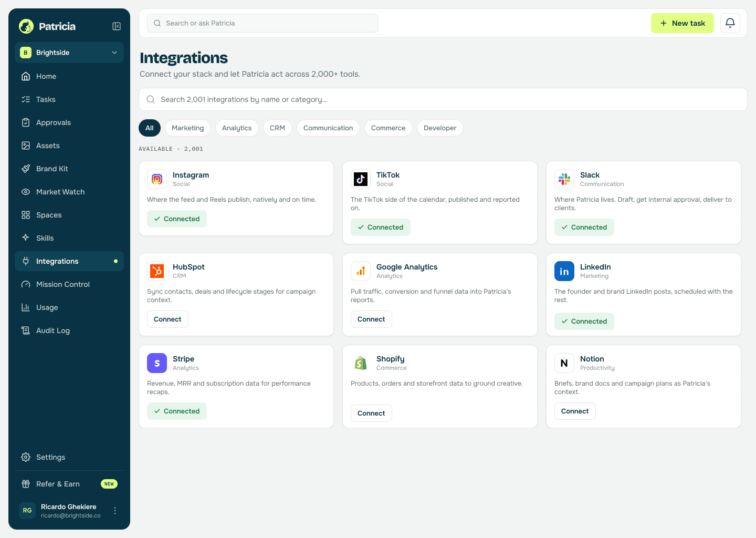Click the "Ricardo Ghekiere" user name
Image resolution: width=756 pixels, height=538 pixels.
69,506
